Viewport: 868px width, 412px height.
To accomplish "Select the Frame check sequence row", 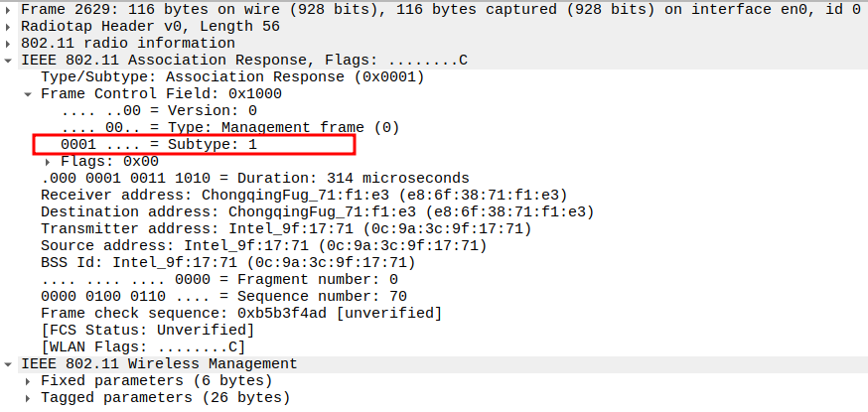I will 240,313.
